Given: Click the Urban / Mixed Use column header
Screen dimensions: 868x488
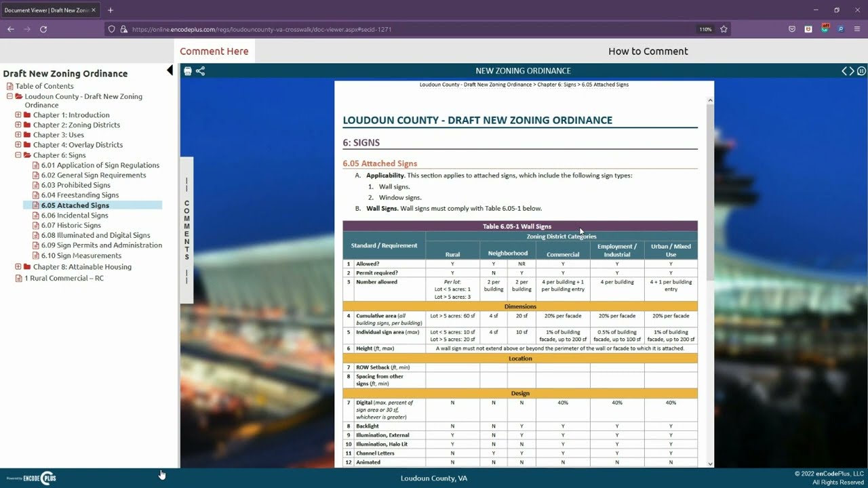Looking at the screenshot, I should tap(671, 251).
